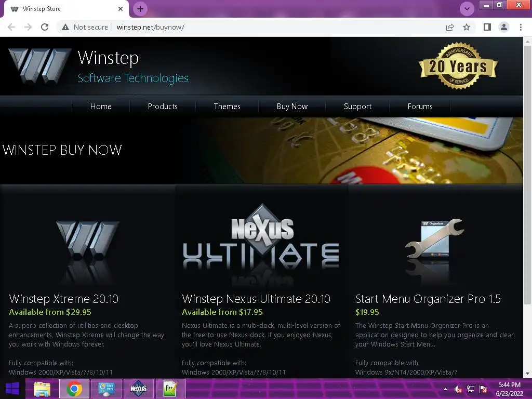Click the Chrome taskbar icon

coord(74,389)
